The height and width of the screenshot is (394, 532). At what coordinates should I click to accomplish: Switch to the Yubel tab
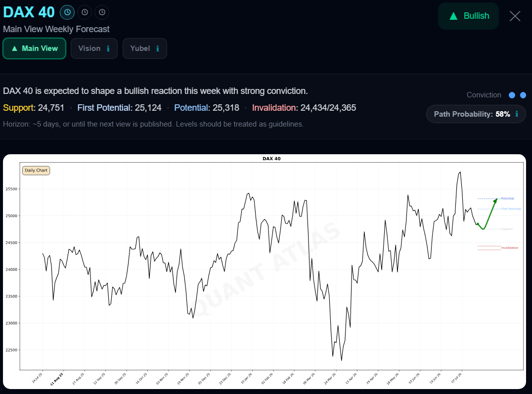tap(144, 48)
